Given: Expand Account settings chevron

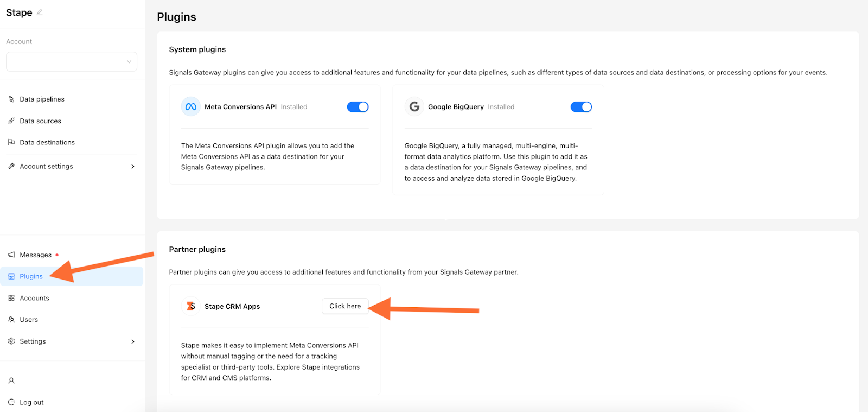Looking at the screenshot, I should (x=133, y=167).
